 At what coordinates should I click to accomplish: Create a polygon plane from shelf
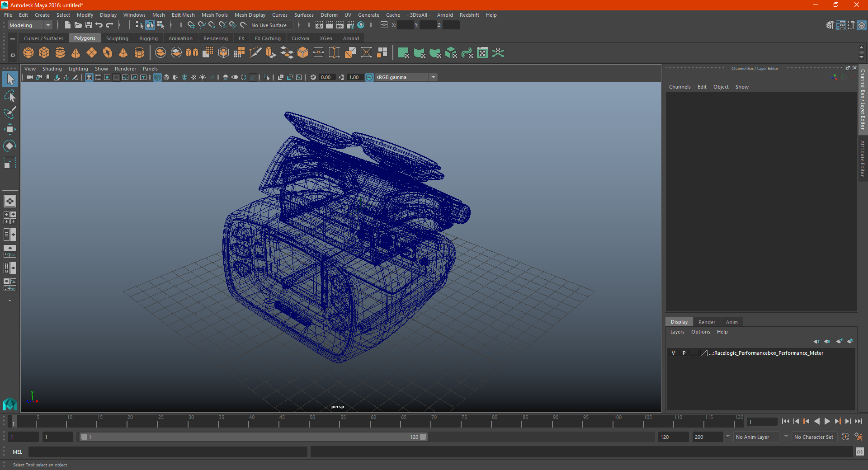(x=92, y=53)
